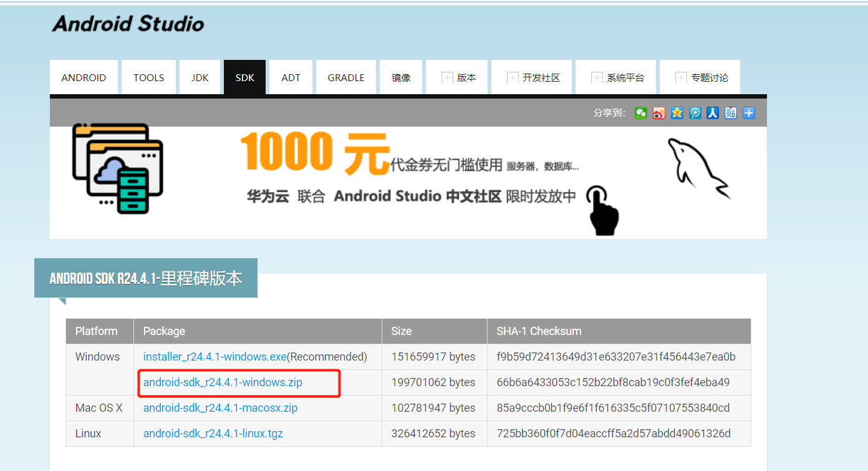
Task: Open the highlighted android-sdk_r24.4.1-windows.zip link
Action: pyautogui.click(x=222, y=382)
